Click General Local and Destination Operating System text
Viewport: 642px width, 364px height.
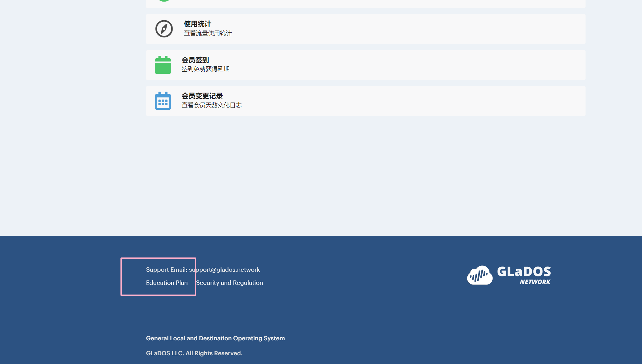(x=215, y=338)
